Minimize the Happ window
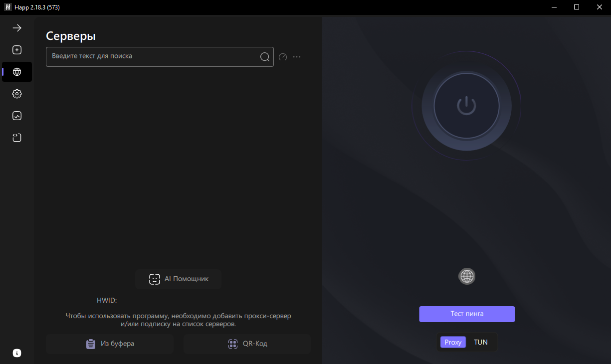This screenshot has height=364, width=611. pos(554,7)
